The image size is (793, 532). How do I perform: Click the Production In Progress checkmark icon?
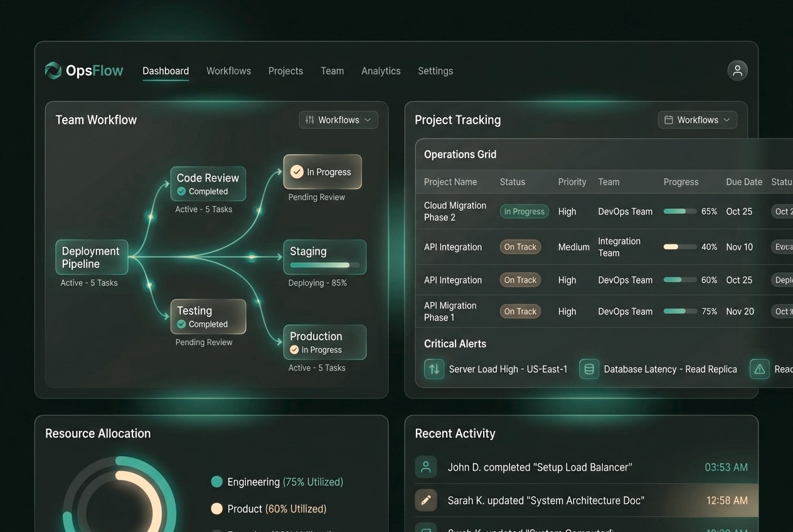(x=294, y=350)
